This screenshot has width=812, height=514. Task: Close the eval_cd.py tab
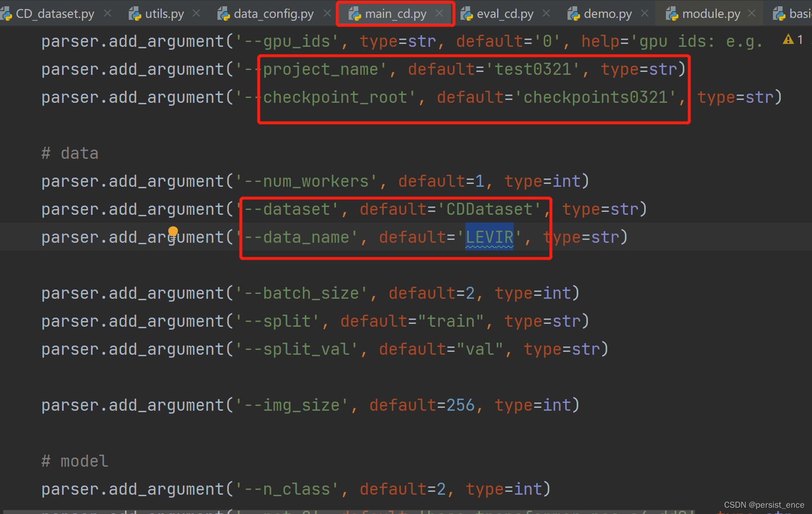(x=546, y=14)
